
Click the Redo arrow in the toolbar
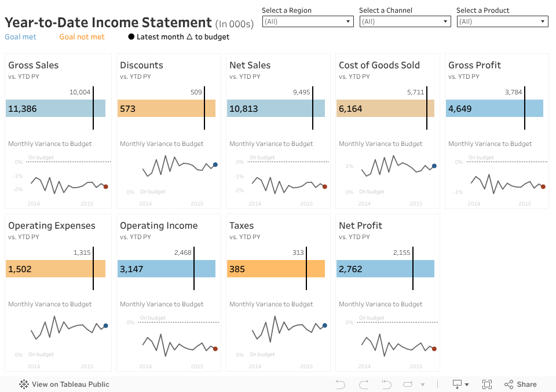click(364, 384)
